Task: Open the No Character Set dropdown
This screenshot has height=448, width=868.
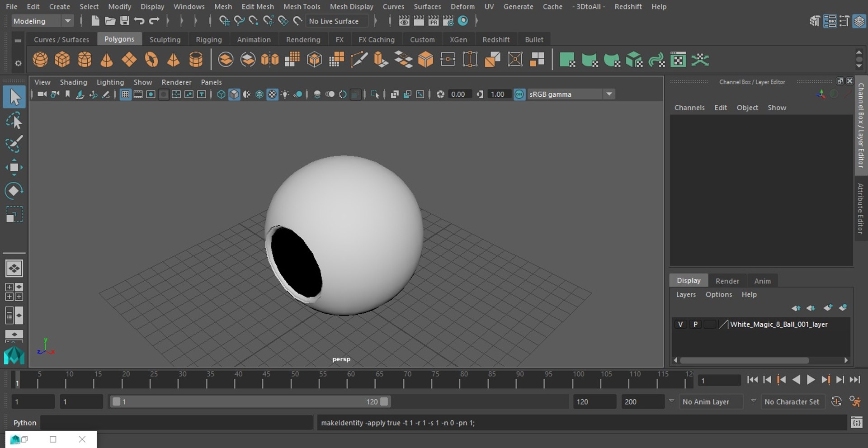Action: pyautogui.click(x=793, y=401)
